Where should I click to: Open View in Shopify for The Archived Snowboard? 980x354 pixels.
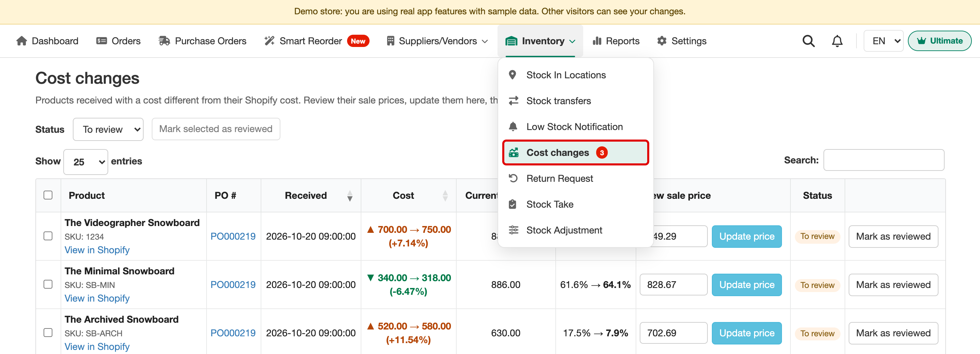pos(97,347)
